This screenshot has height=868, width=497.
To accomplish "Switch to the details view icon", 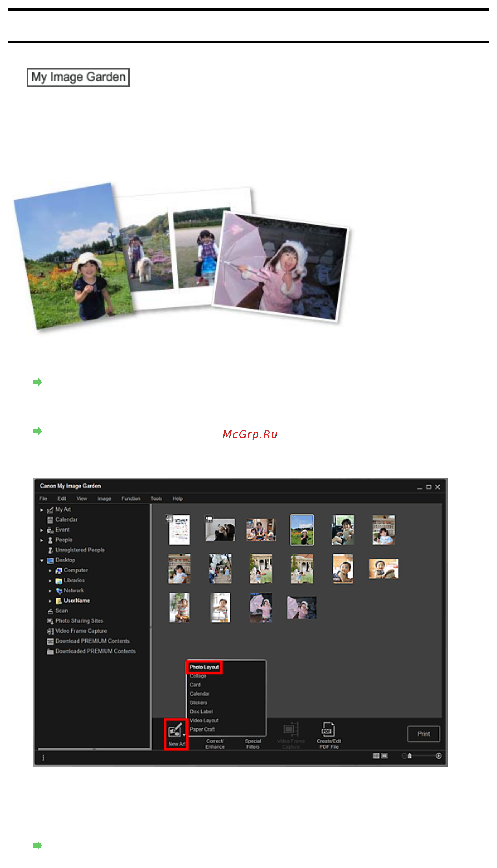I will point(384,756).
